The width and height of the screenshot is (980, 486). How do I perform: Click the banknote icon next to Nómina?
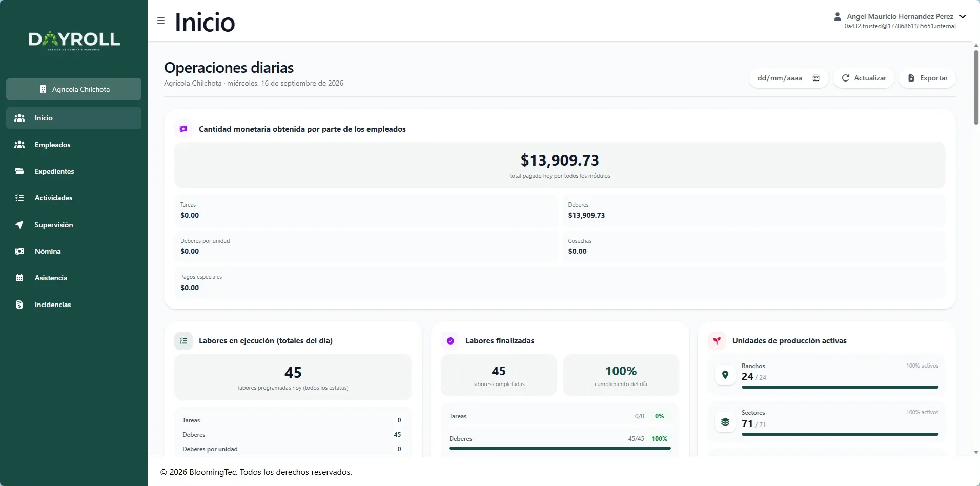[x=19, y=251]
